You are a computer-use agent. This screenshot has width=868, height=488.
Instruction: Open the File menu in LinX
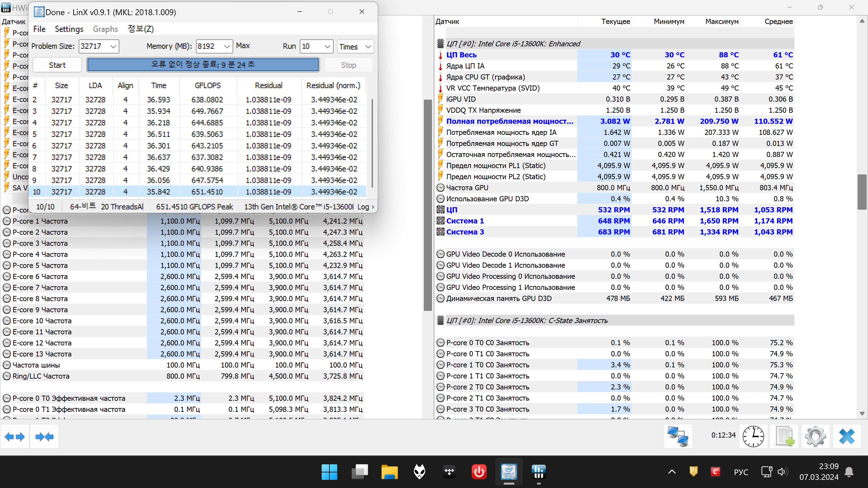39,29
